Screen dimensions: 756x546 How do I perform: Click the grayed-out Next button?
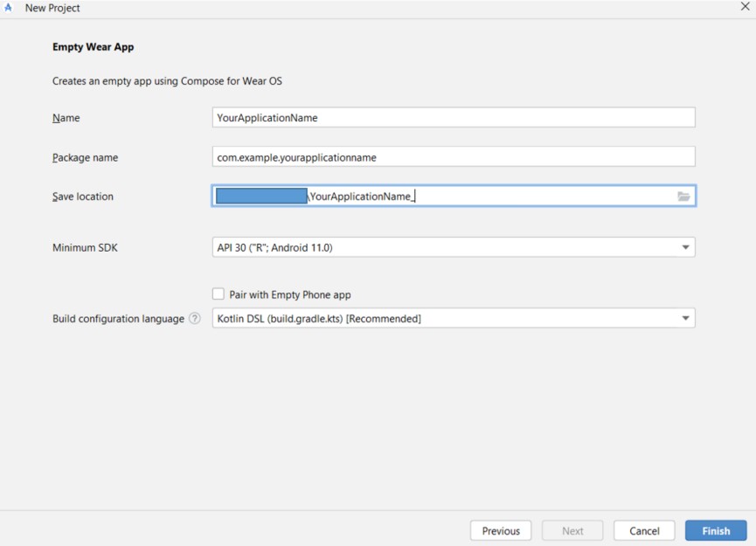pos(572,531)
